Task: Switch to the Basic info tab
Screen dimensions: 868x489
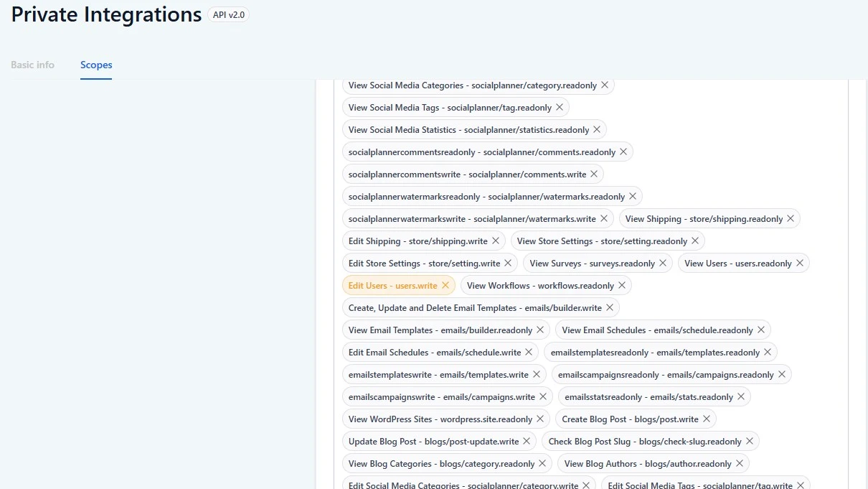Action: tap(32, 65)
